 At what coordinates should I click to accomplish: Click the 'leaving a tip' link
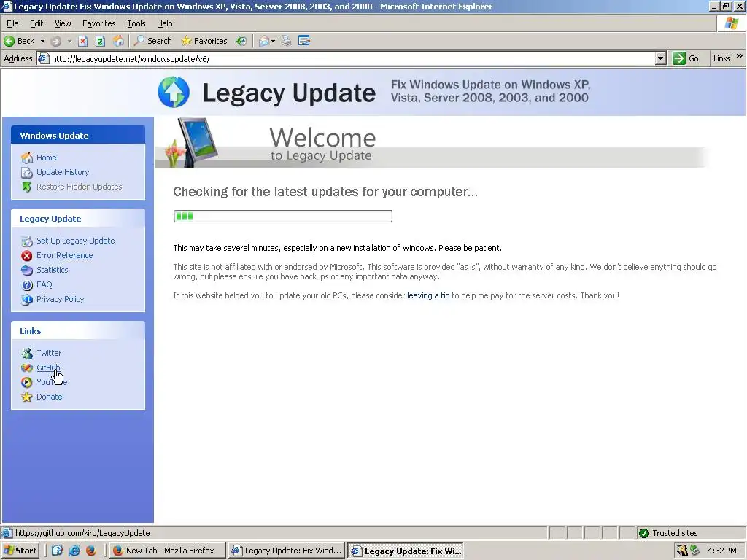pos(428,295)
